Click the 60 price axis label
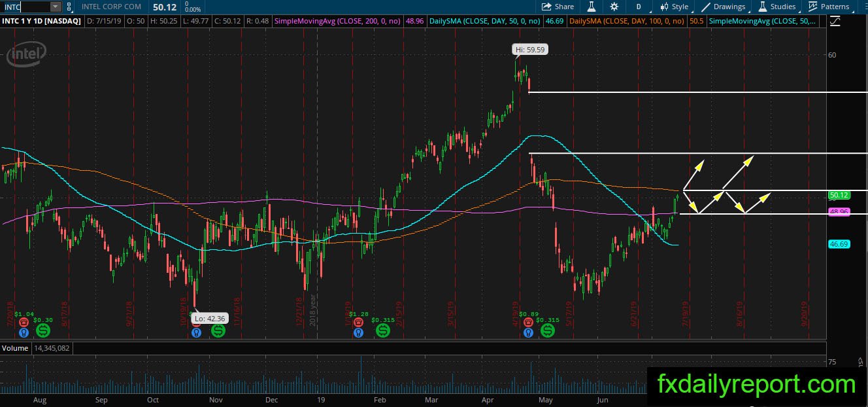 [x=832, y=55]
